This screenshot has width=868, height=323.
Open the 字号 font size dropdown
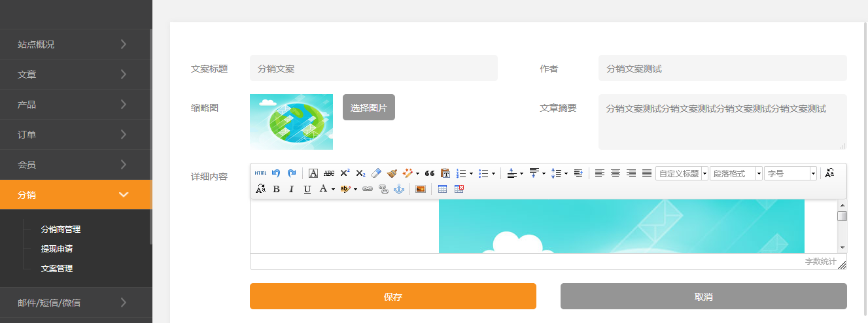tap(790, 173)
